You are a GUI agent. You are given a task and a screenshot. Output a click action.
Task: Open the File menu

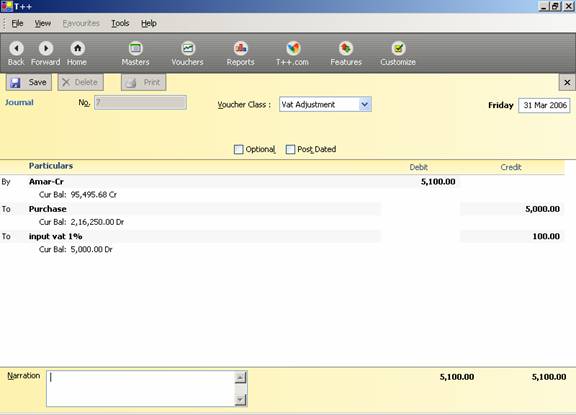pos(17,24)
